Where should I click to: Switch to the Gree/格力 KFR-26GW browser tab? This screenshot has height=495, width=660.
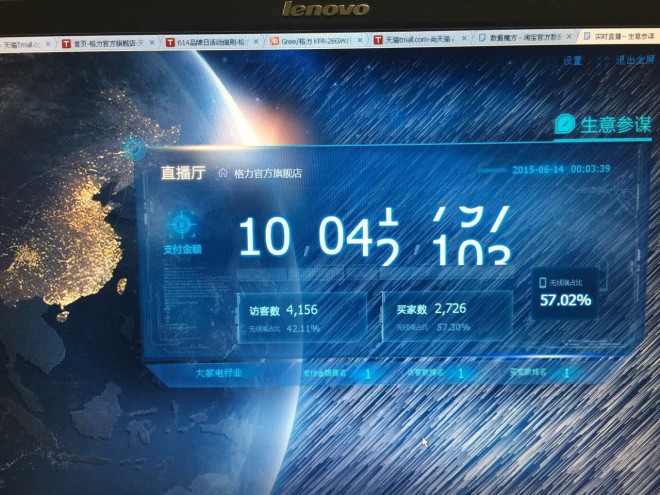[x=316, y=41]
